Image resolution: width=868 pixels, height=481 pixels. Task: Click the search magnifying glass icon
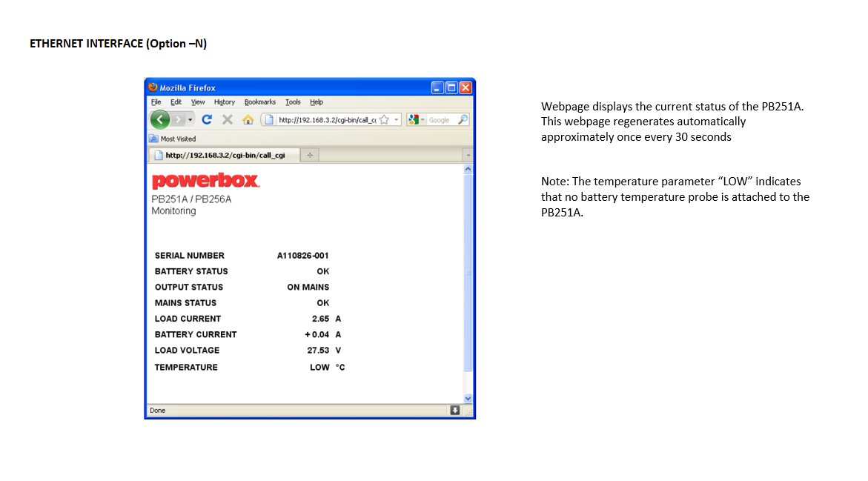pos(462,119)
